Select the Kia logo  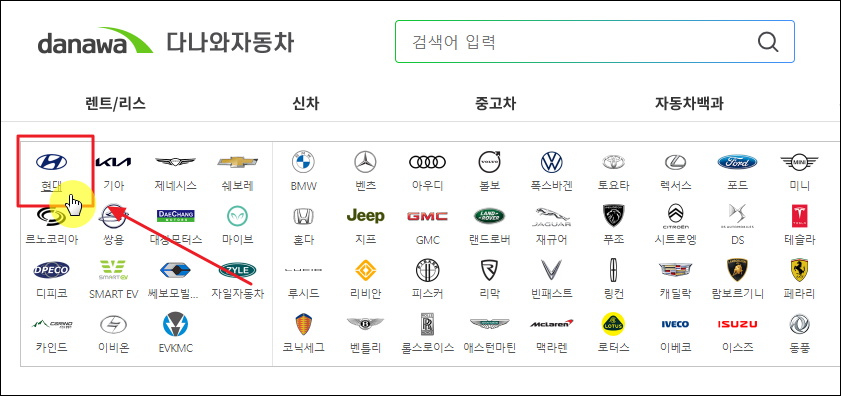click(113, 162)
